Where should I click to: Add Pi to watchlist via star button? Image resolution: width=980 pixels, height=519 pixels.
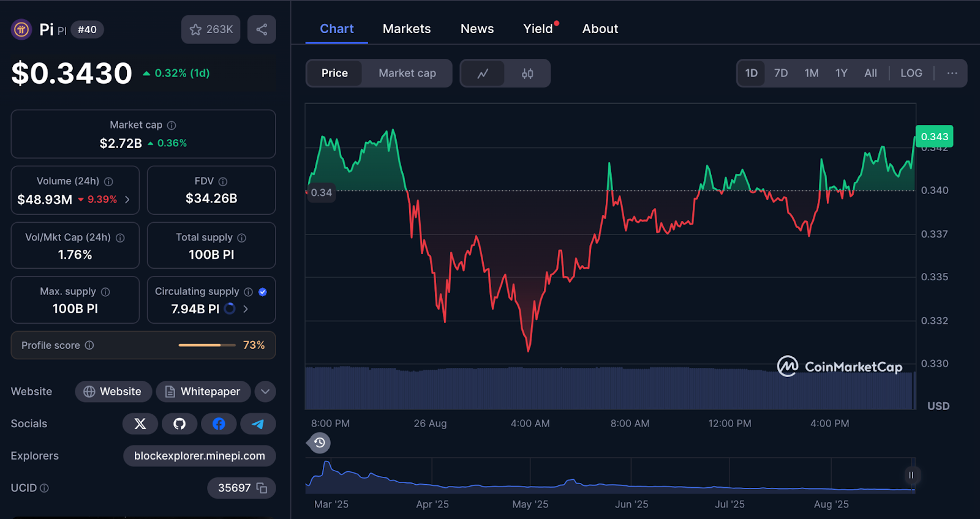(x=211, y=29)
